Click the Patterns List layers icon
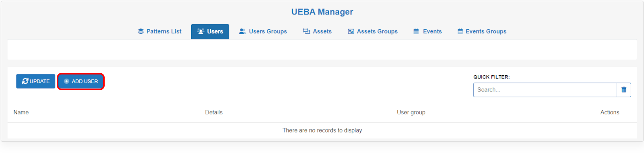The image size is (644, 155). (140, 31)
